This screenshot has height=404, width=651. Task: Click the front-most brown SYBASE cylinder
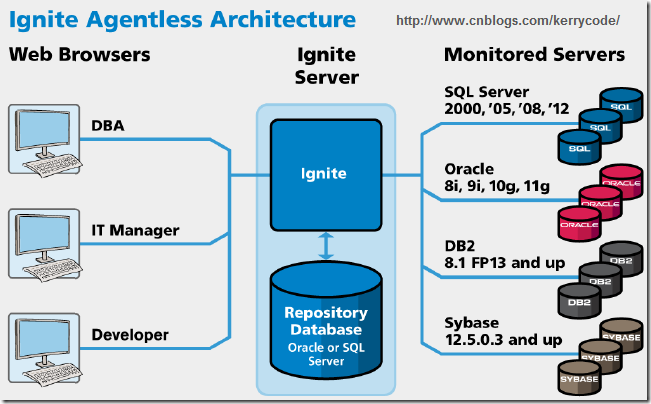[579, 378]
